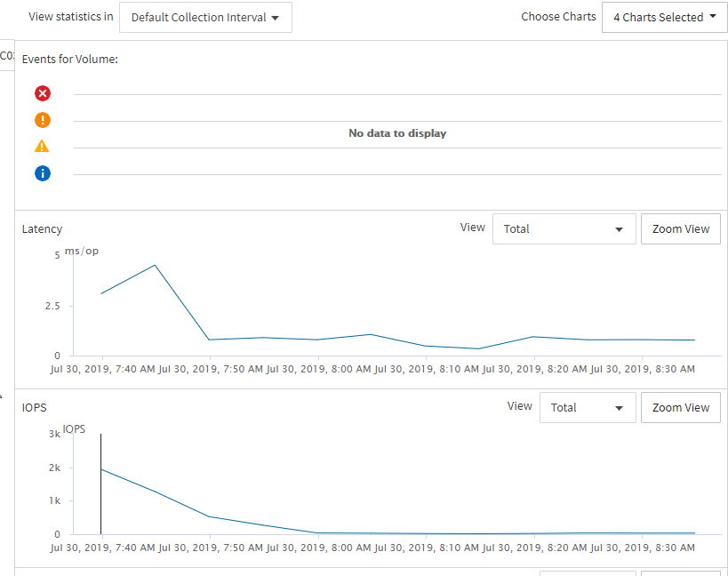Image resolution: width=728 pixels, height=576 pixels.
Task: Click the Latency line peak near 4.5 ms/op
Action: point(156,265)
